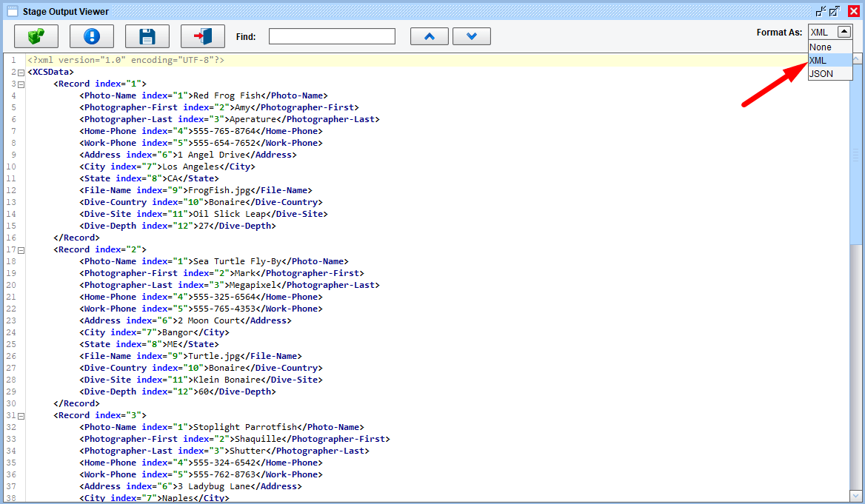Viewport: 865px width, 504px height.
Task: Find next match with down arrow
Action: (x=472, y=36)
